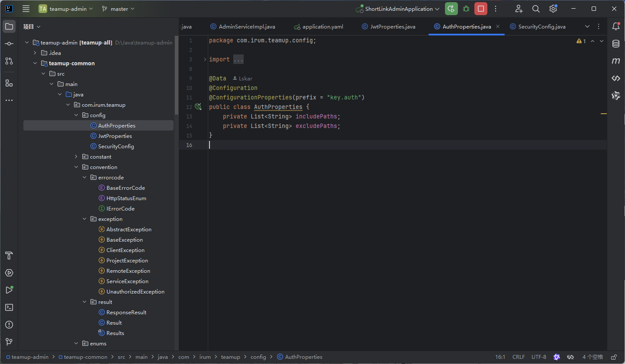Image resolution: width=625 pixels, height=364 pixels.
Task: Open the main hamburger menu
Action: point(26,9)
